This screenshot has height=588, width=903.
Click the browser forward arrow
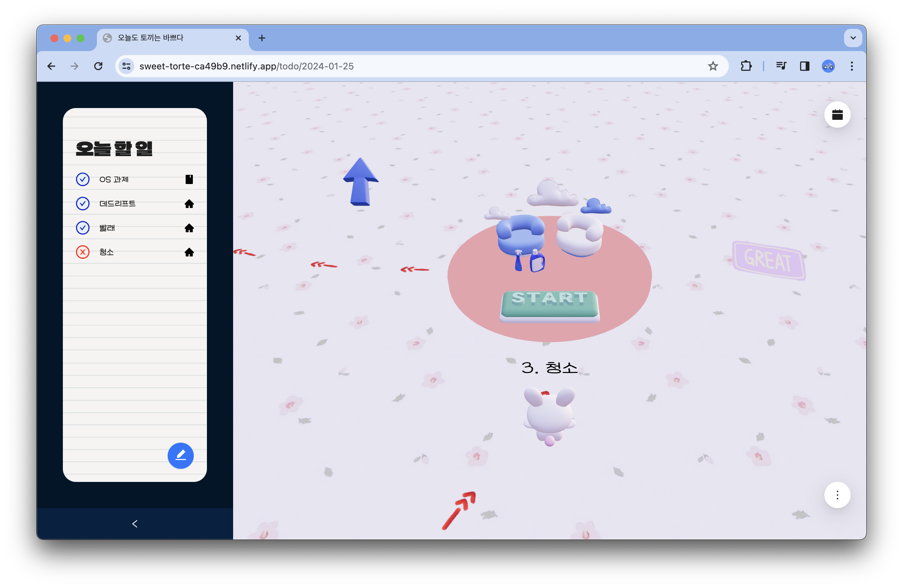74,66
